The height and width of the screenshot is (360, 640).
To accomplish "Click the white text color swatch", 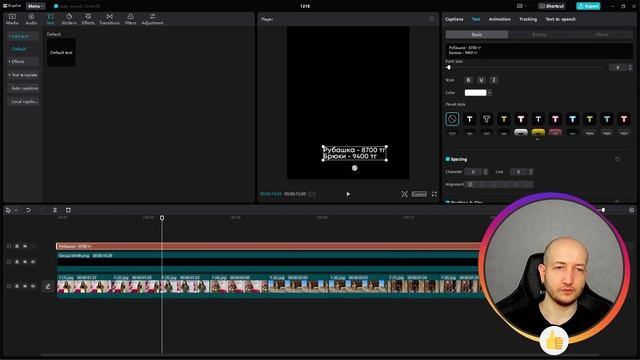I will click(x=476, y=93).
